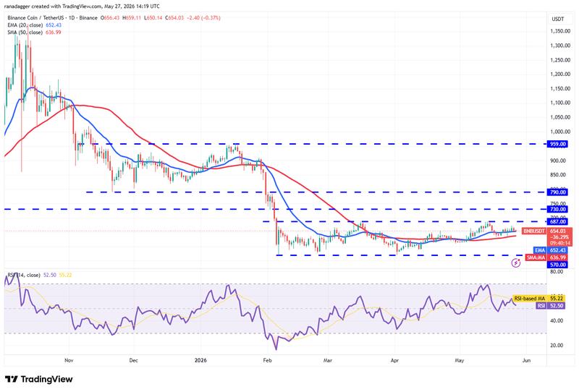Click 20.00 on the RSI axis

pyautogui.click(x=557, y=346)
